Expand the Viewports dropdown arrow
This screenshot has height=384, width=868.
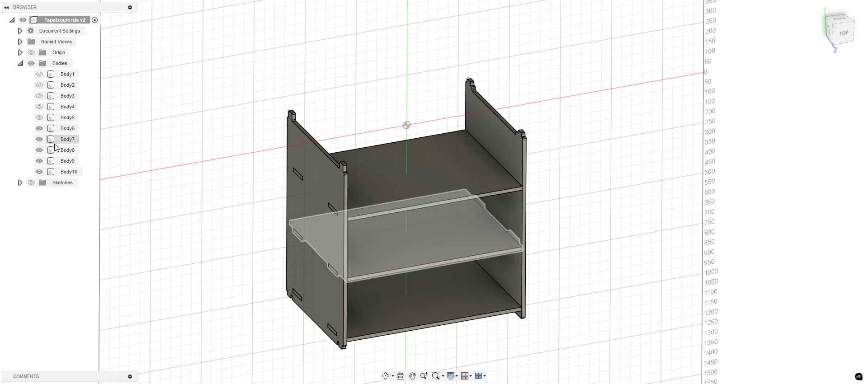click(x=485, y=376)
